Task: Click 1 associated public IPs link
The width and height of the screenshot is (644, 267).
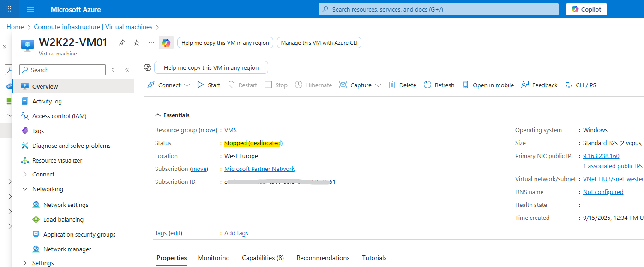Action: point(613,166)
